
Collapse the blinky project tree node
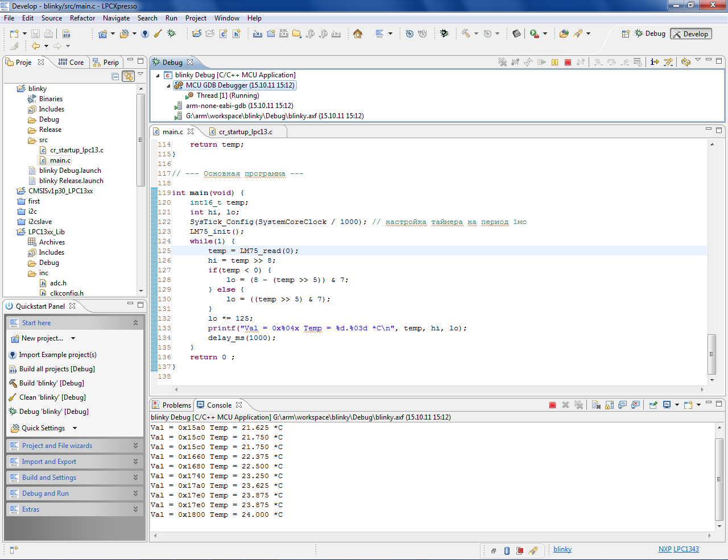click(12, 89)
